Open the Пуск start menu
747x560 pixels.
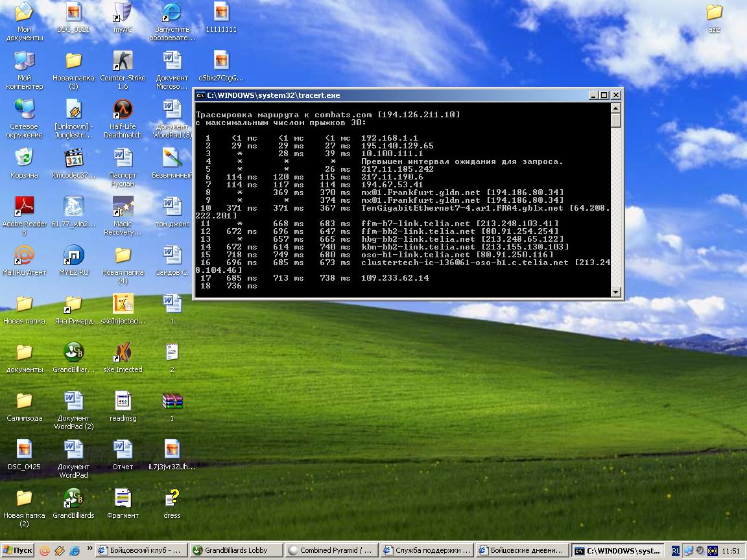pos(18,550)
